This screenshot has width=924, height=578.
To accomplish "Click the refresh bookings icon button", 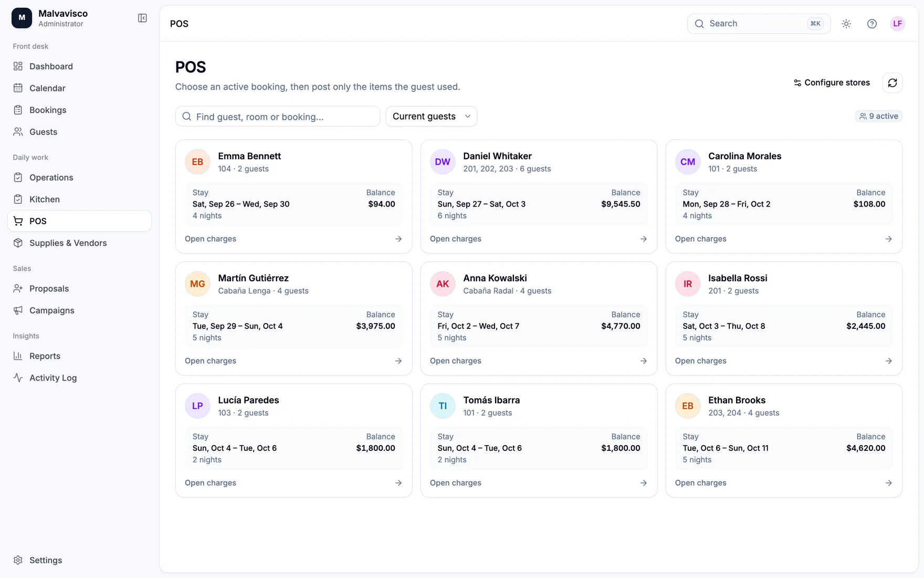I will [x=892, y=83].
